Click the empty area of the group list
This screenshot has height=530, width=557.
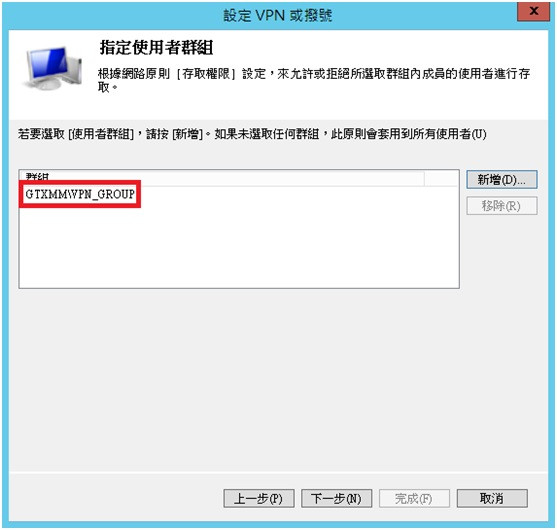239,245
